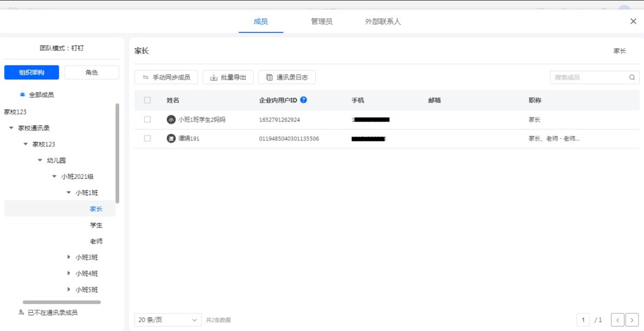The width and height of the screenshot is (644, 331).
Task: Expand the 小班3班 tree node
Action: click(69, 258)
